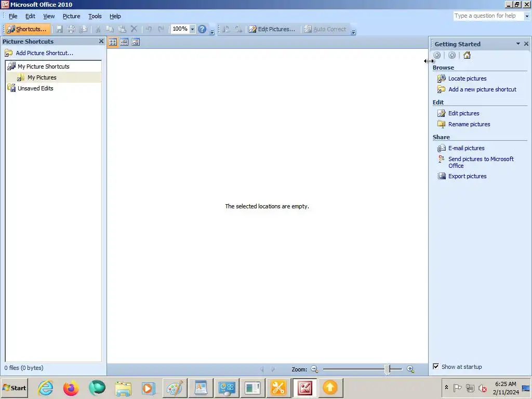Image resolution: width=532 pixels, height=399 pixels.
Task: Click Locate pictures link
Action: [x=467, y=78]
